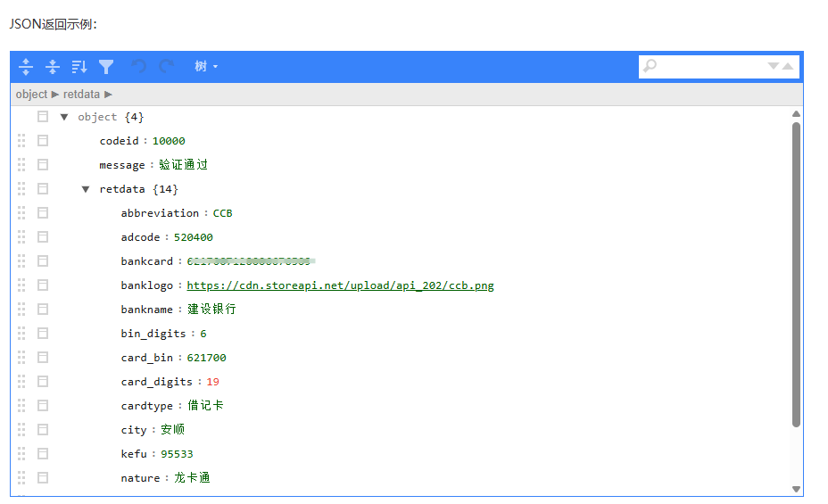Click the nature value 龙卡通

click(x=192, y=477)
